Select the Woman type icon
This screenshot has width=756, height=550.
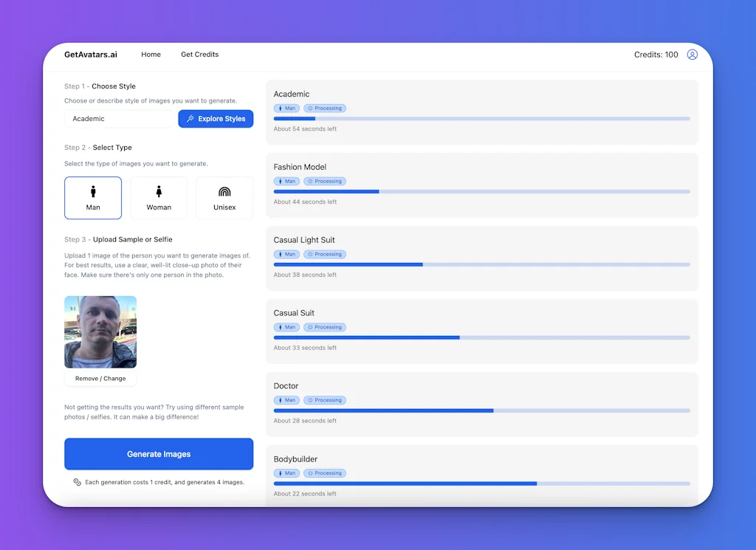point(159,190)
